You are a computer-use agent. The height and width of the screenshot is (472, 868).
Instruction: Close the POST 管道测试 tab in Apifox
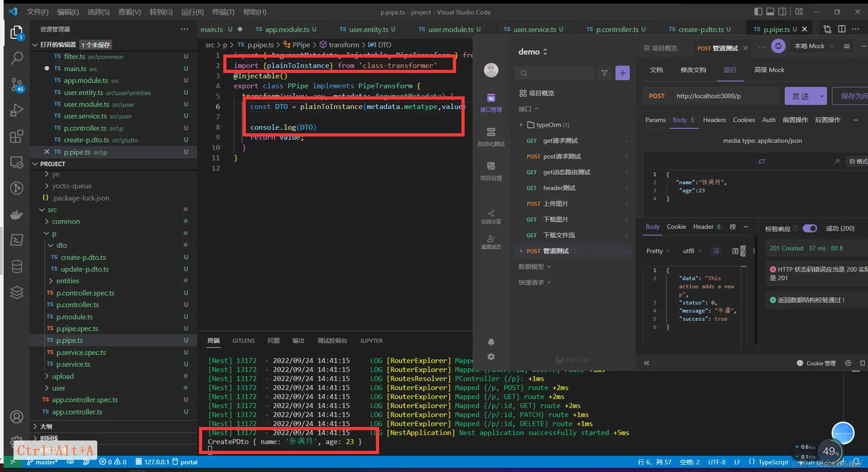point(746,48)
